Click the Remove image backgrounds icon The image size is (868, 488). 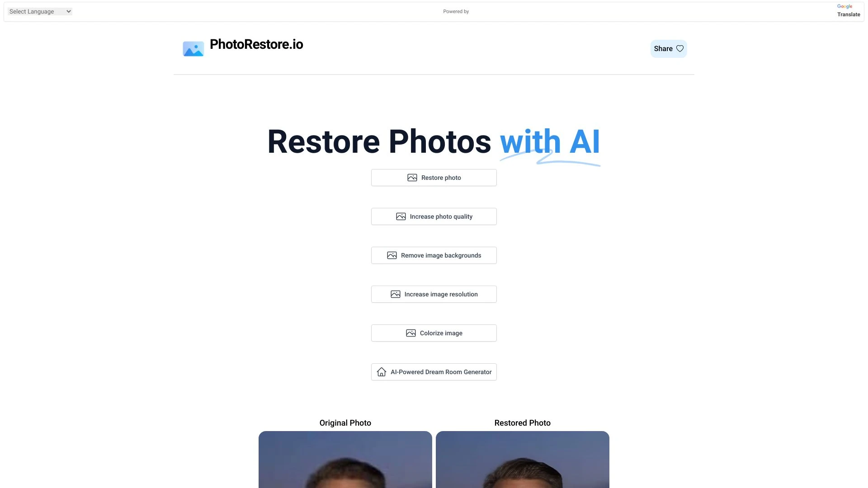tap(391, 255)
